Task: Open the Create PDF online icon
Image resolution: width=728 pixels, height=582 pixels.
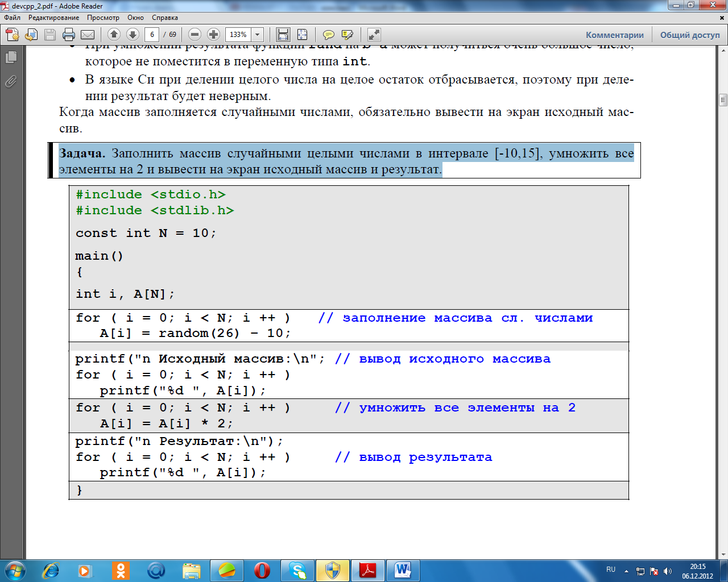Action: [x=13, y=35]
